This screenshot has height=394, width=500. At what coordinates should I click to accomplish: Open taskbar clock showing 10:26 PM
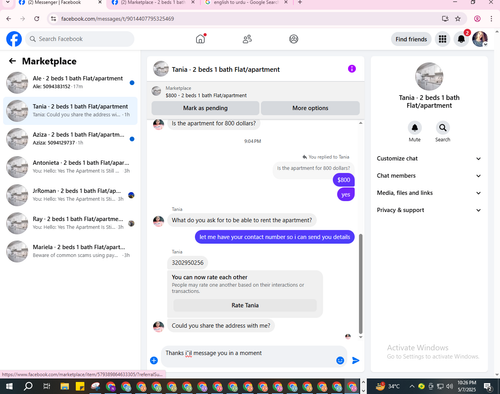point(467,386)
